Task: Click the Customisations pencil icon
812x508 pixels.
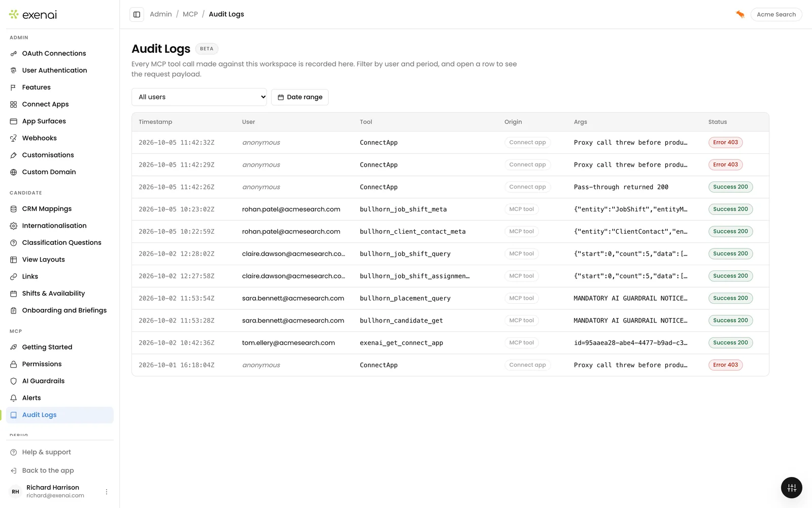Action: point(14,155)
